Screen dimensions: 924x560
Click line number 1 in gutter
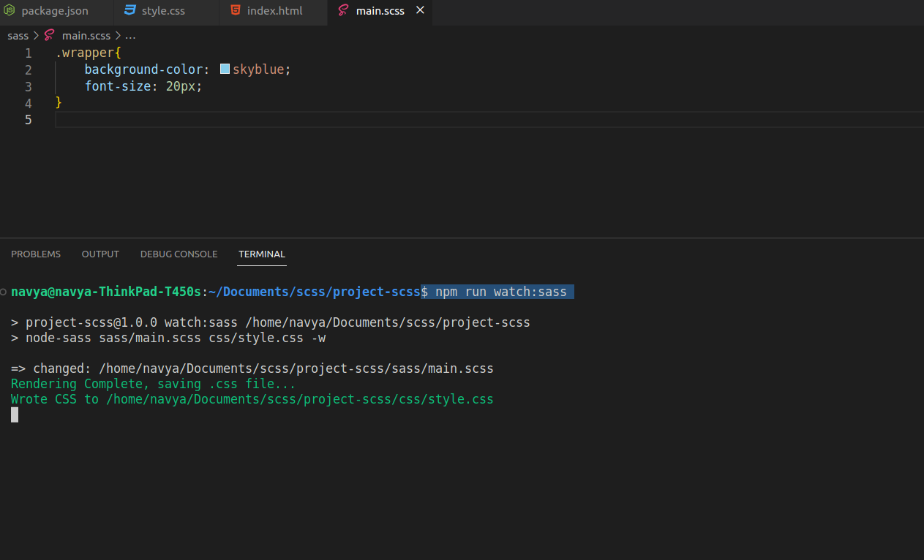(29, 53)
